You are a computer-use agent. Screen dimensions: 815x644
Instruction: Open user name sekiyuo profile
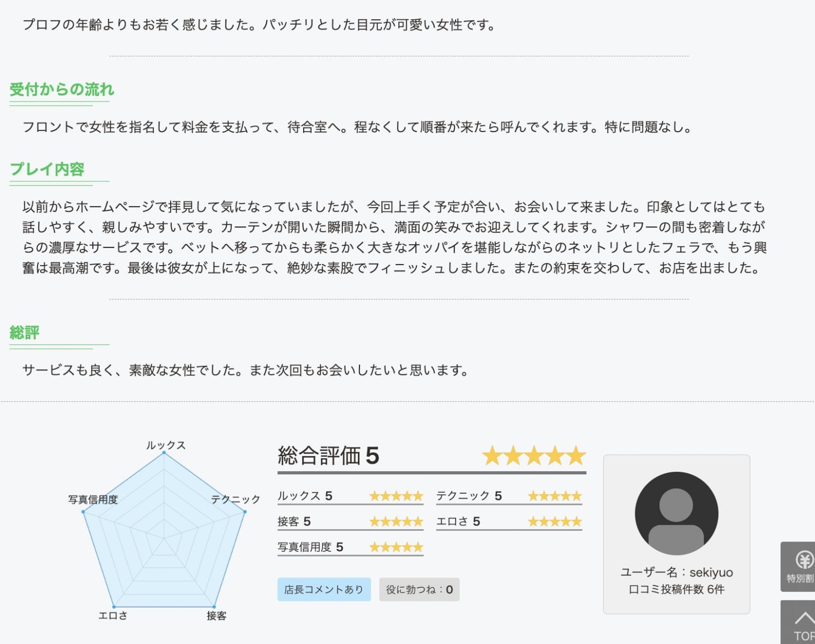coord(677,572)
